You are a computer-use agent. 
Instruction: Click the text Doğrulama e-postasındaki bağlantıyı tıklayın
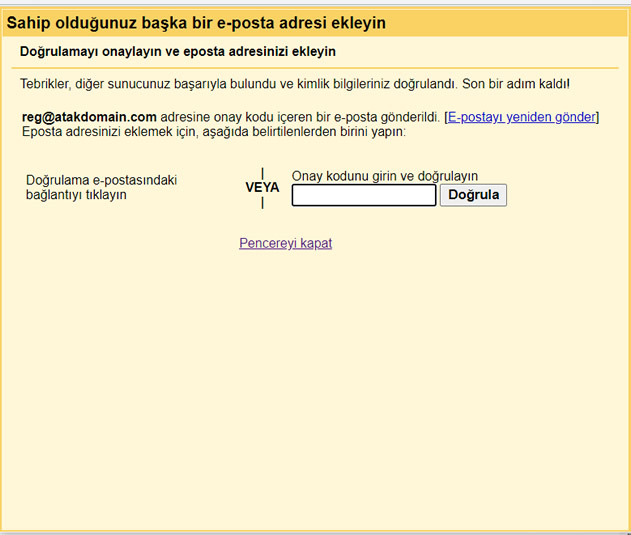101,187
